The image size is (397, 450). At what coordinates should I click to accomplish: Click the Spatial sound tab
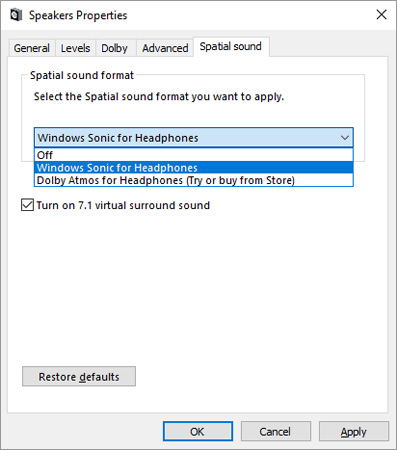pos(231,47)
